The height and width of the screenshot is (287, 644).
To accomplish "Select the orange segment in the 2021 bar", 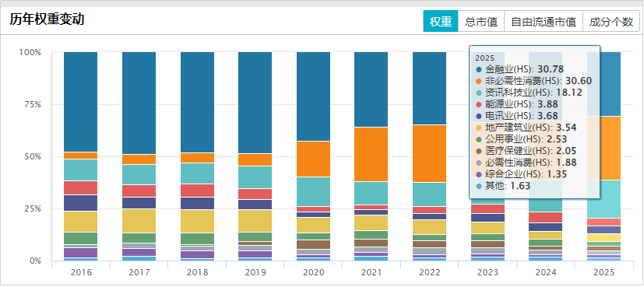I will coord(371,155).
